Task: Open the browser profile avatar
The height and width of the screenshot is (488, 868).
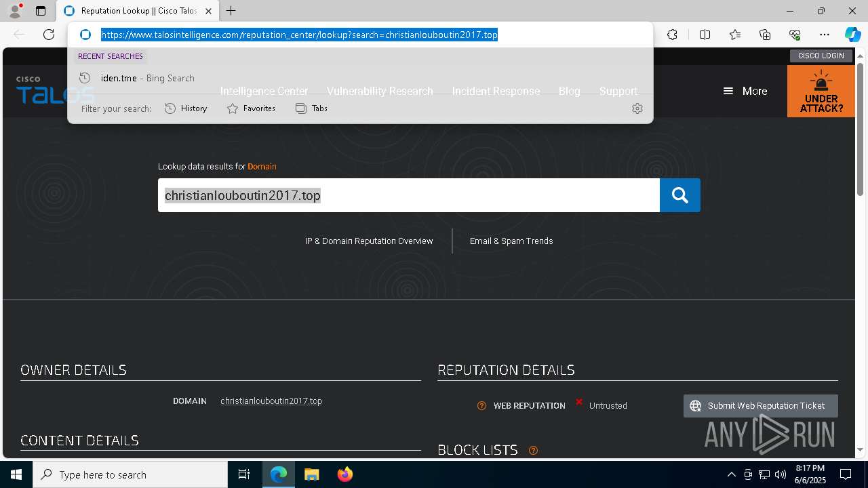Action: pos(14,11)
